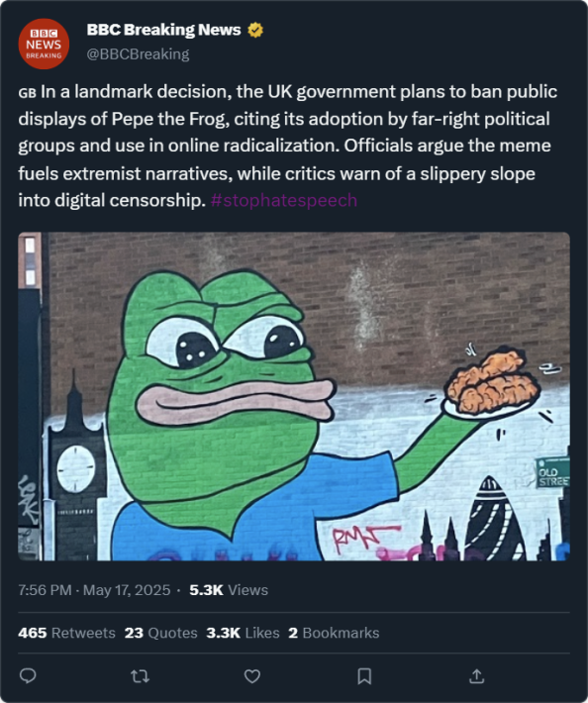Open the 2 Bookmarks count
The width and height of the screenshot is (588, 703).
point(334,633)
